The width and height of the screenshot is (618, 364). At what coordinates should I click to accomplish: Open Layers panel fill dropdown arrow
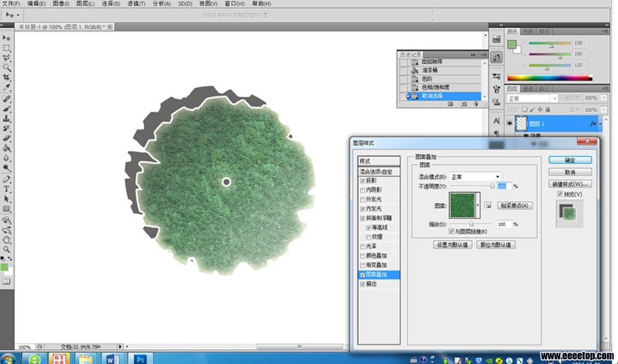tap(604, 110)
